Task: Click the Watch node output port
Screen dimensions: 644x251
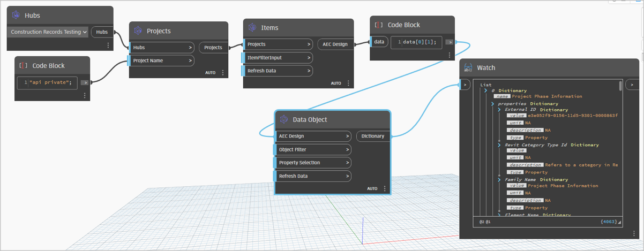Action: point(632,85)
